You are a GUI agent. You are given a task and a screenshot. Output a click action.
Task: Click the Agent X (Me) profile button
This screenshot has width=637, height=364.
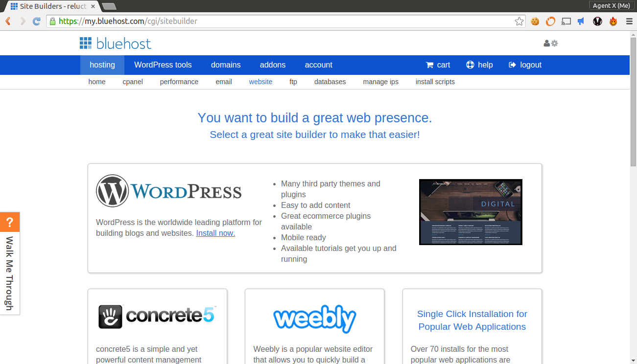[611, 5]
